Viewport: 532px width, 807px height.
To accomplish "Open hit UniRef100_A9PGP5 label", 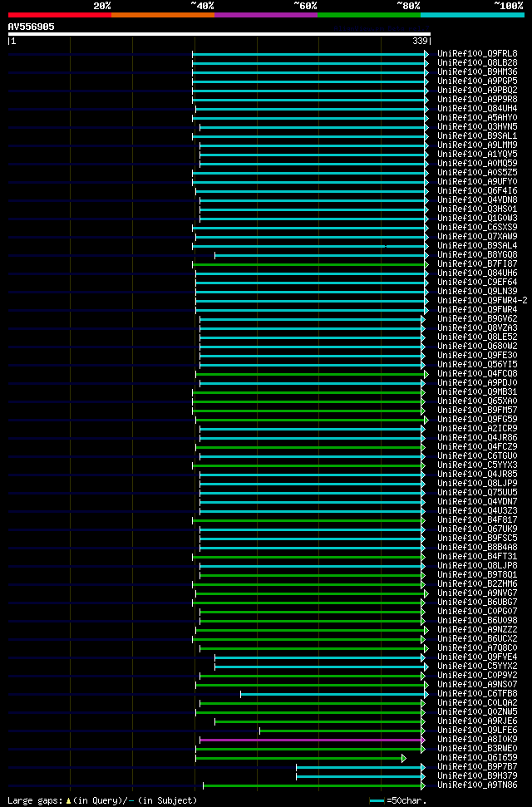I will (x=477, y=81).
